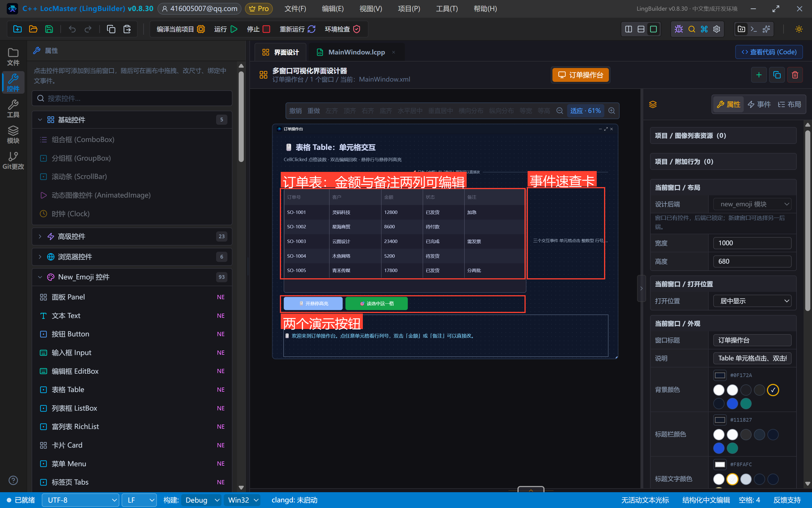Switch to split vertical layout toggle
812x508 pixels.
628,29
